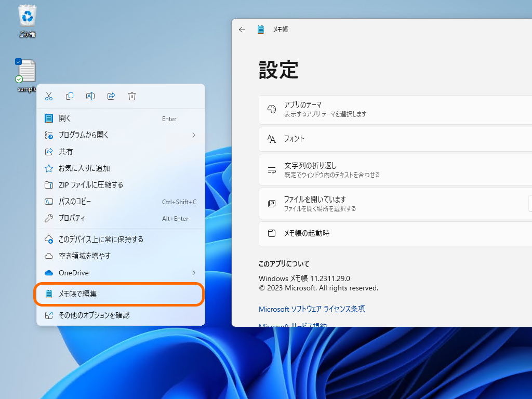Screen dimensions: 532x399
Task: Select the sample file on the desktop
Action: click(26, 70)
